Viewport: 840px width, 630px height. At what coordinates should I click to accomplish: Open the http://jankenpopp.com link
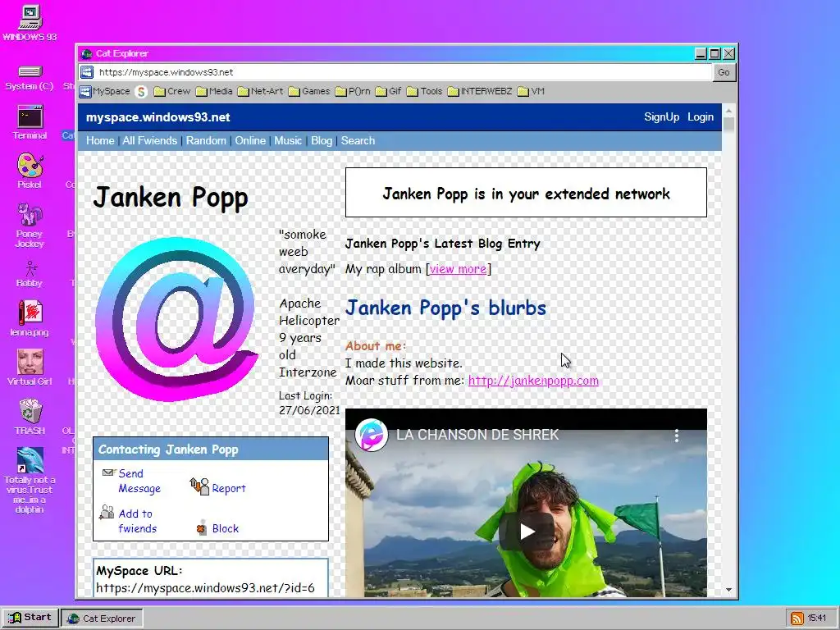pyautogui.click(x=533, y=381)
